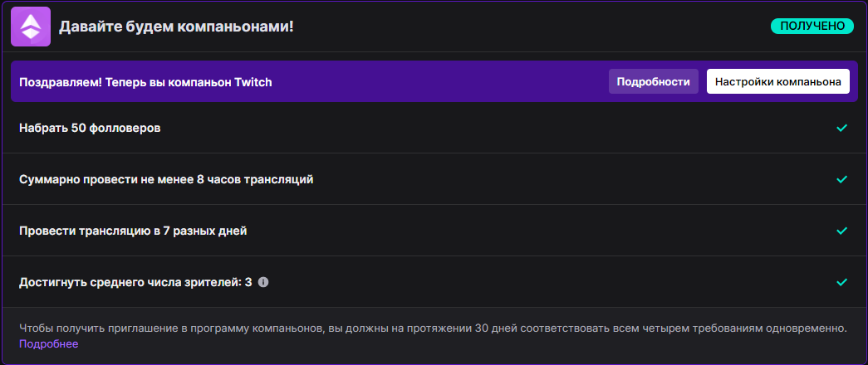Follow the Подробнее link at the bottom

(x=48, y=344)
